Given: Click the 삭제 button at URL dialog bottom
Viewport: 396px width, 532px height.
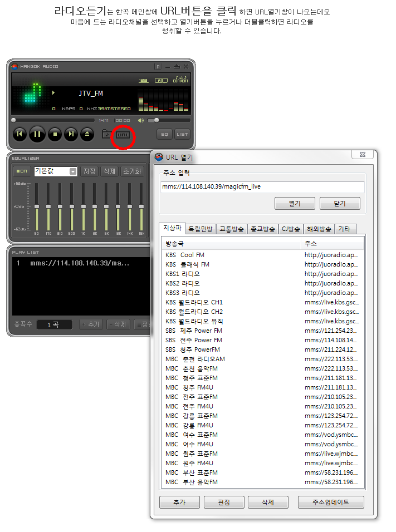Looking at the screenshot, I should click(x=268, y=502).
